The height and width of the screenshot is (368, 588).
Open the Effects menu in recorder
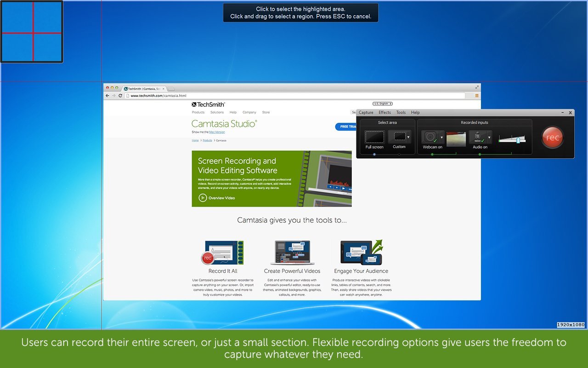tap(385, 113)
